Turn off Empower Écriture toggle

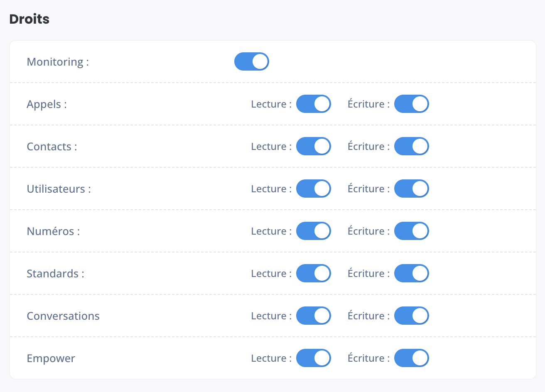pyautogui.click(x=412, y=358)
